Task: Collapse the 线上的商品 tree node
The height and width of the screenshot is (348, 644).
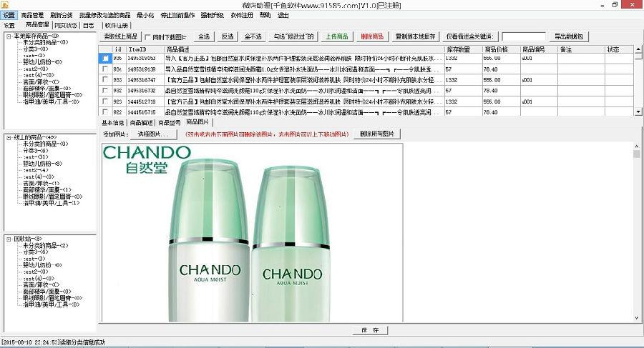Action: 8,136
